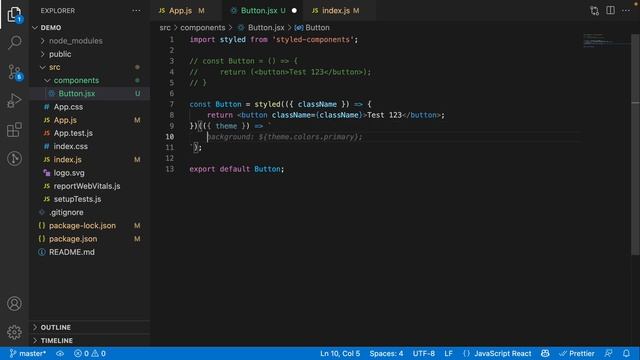Change end of line sequence LF
The height and width of the screenshot is (360, 640).
(448, 353)
